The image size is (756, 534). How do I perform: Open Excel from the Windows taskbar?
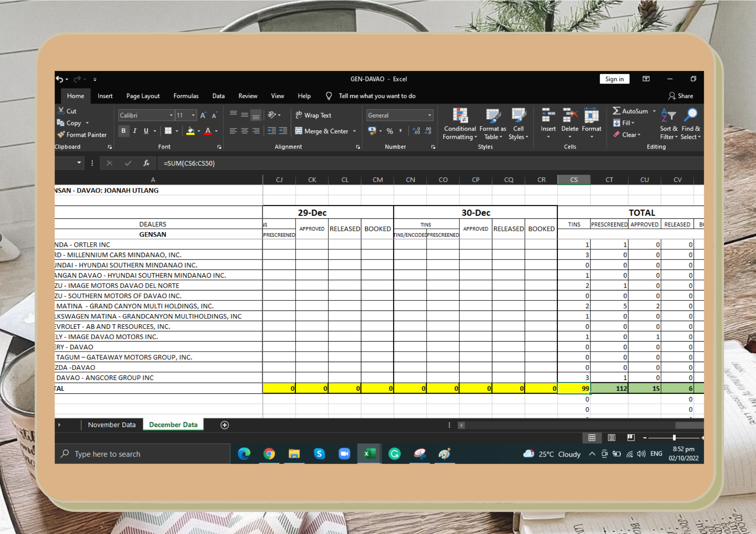(x=369, y=454)
